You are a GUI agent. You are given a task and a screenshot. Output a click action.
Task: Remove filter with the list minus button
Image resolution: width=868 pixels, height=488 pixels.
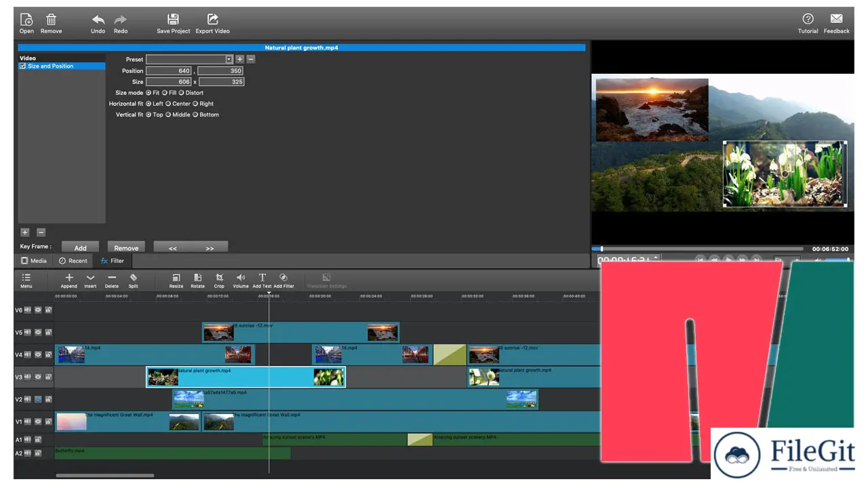pyautogui.click(x=41, y=232)
